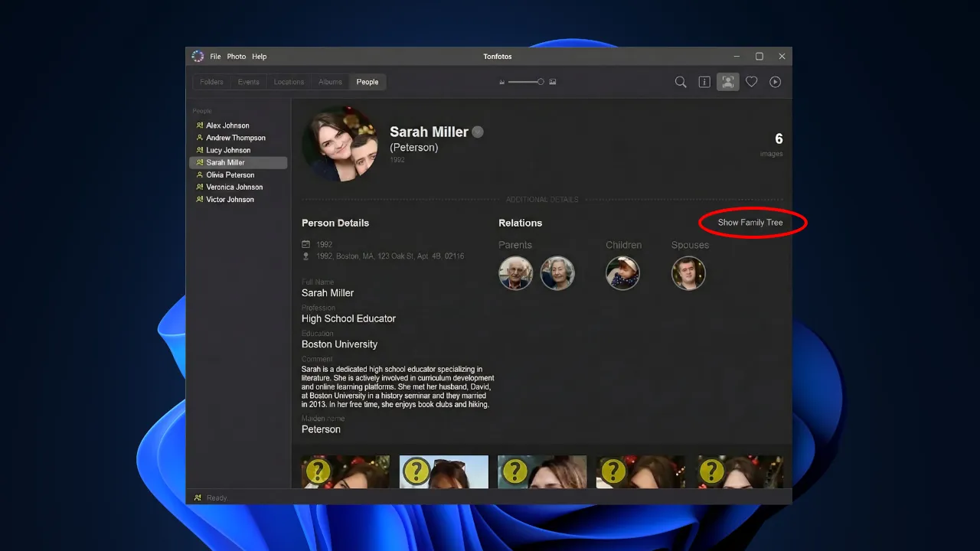980x551 pixels.
Task: Click the "6" images count
Action: [779, 139]
